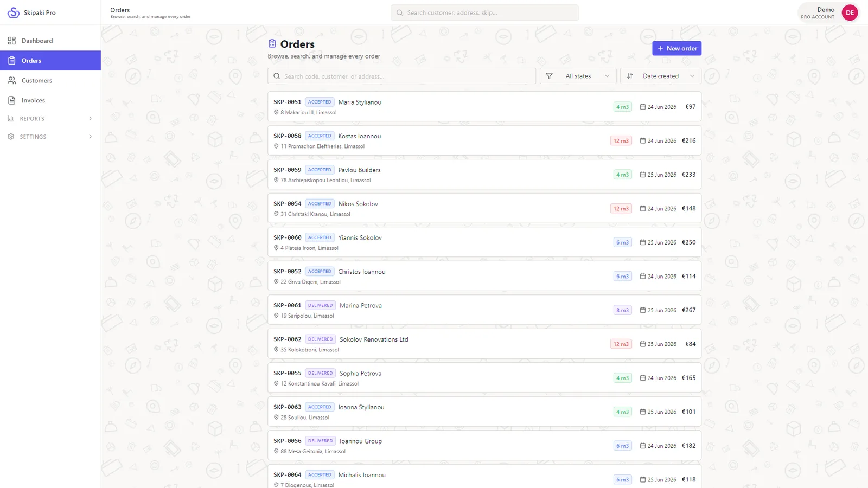
Task: Click the Skipaki Pro logo icon
Action: pos(14,12)
